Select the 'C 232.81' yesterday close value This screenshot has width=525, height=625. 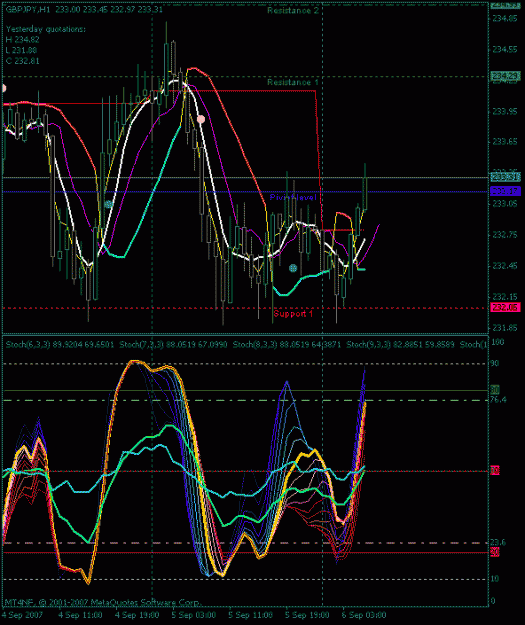tap(22, 61)
